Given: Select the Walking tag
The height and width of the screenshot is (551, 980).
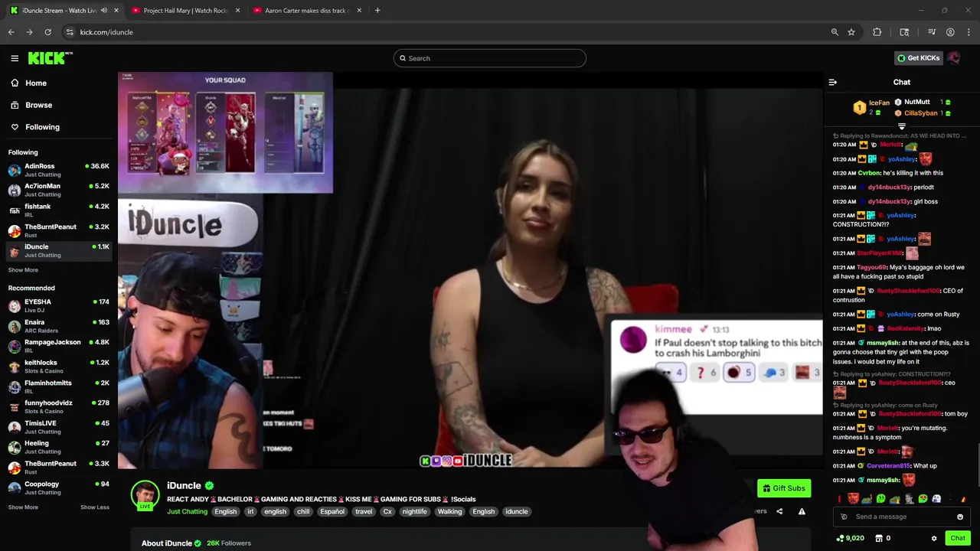Looking at the screenshot, I should click(x=449, y=511).
